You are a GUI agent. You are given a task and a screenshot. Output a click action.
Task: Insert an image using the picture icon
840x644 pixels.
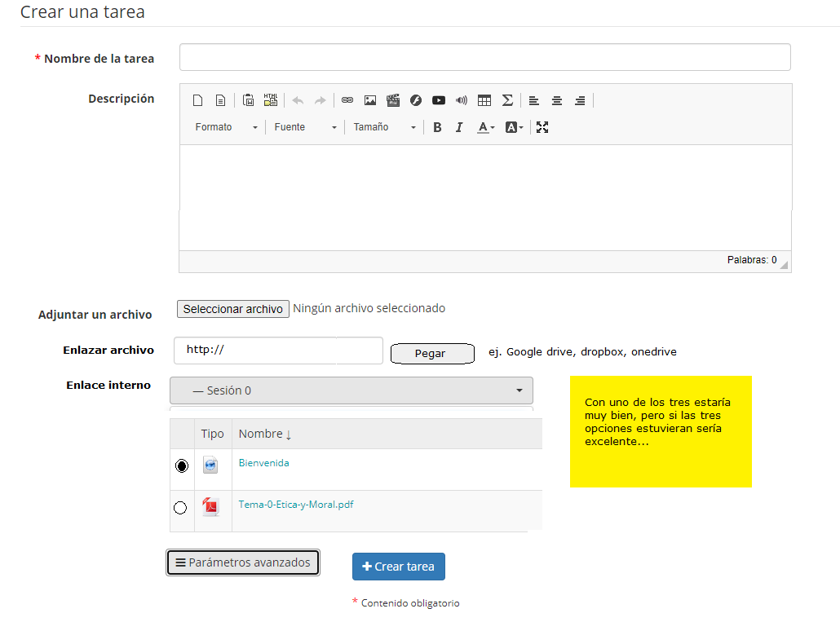tap(370, 100)
